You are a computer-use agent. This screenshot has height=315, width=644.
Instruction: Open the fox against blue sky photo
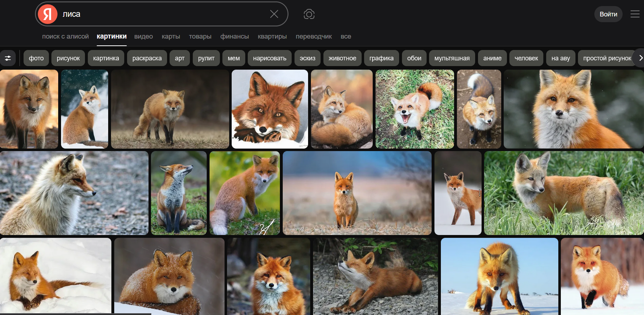click(499, 276)
